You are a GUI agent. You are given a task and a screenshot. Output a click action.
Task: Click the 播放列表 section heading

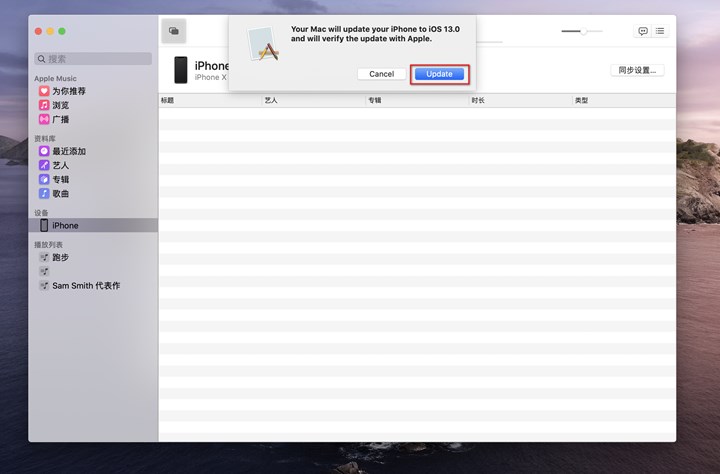click(x=48, y=245)
